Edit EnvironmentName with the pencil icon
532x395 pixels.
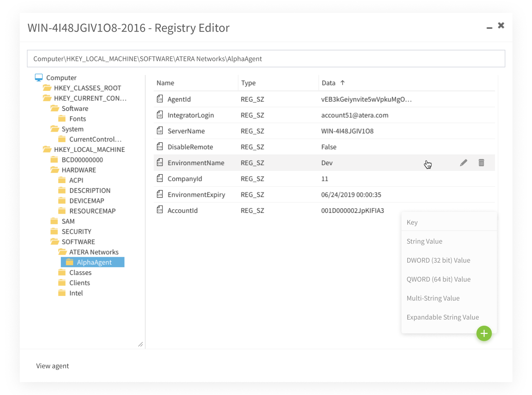click(464, 163)
